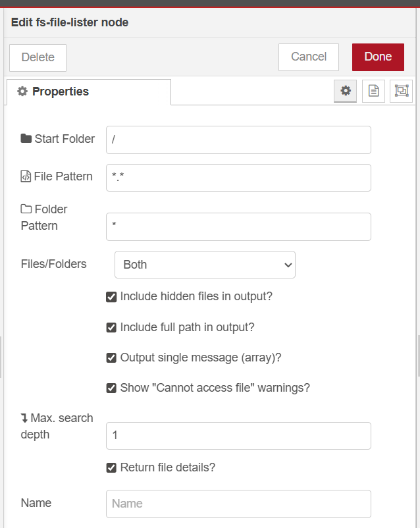Open node appearance icon tab
420x528 pixels.
pos(401,92)
